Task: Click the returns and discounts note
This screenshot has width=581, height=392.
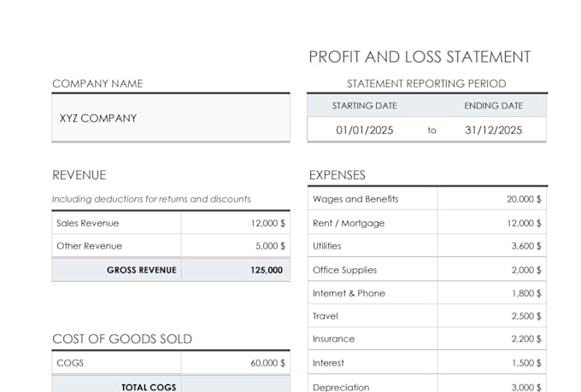Action: (151, 199)
